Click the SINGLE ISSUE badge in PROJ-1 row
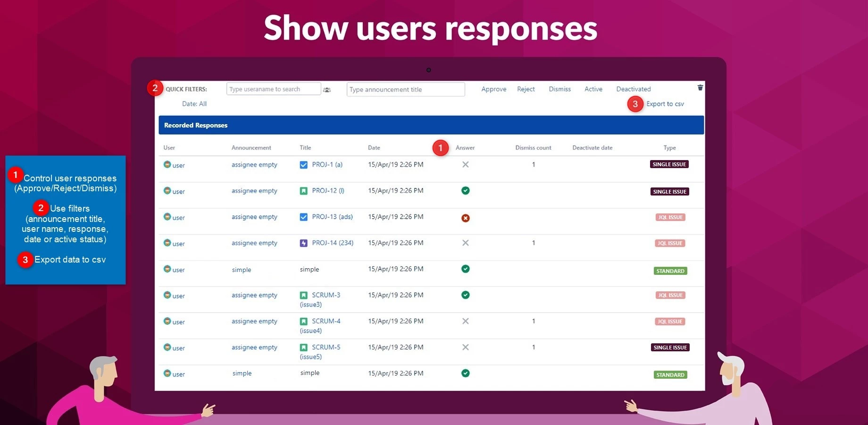Image resolution: width=868 pixels, height=425 pixels. pos(669,164)
